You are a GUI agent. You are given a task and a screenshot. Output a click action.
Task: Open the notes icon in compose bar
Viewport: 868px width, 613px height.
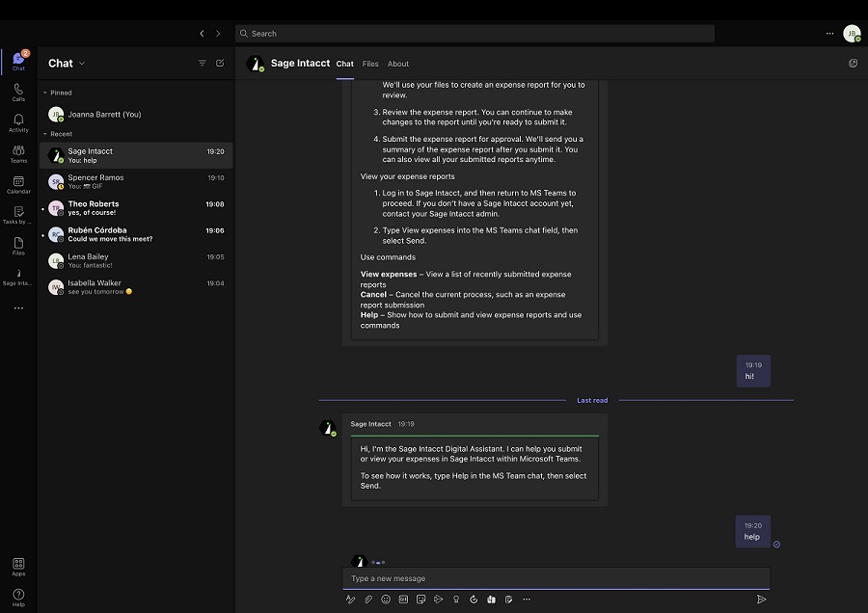[508, 600]
